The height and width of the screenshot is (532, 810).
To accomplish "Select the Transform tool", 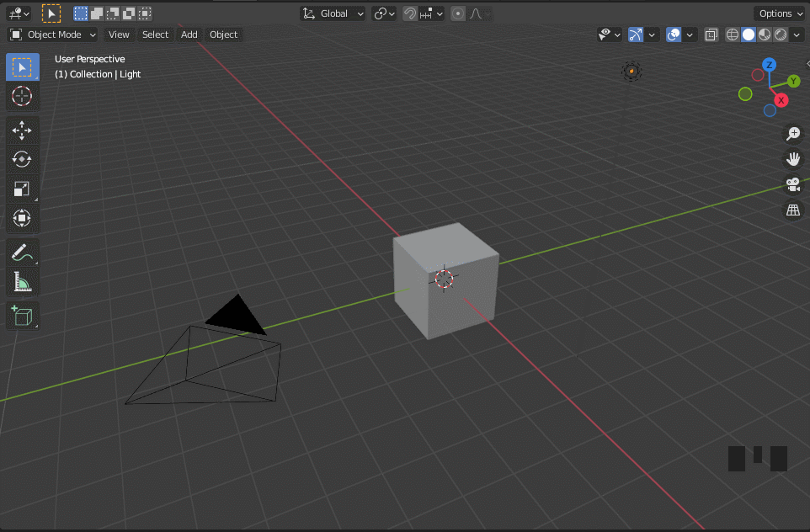I will [22, 218].
